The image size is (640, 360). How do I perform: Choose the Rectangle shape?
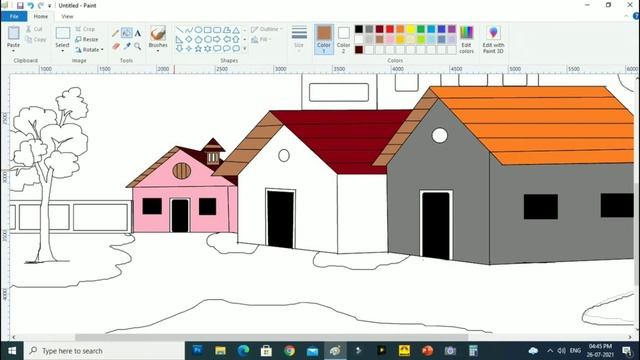[207, 30]
